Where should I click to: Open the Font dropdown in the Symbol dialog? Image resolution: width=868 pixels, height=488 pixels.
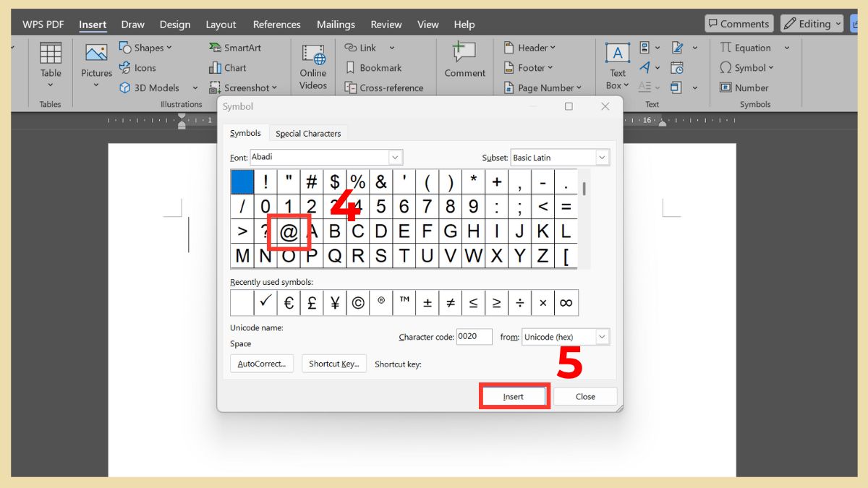pyautogui.click(x=395, y=157)
